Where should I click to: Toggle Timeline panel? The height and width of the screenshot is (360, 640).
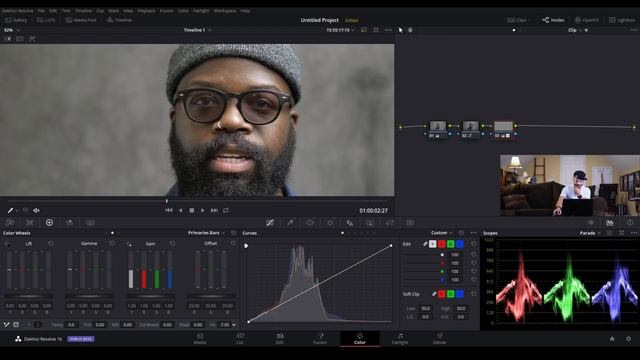119,20
